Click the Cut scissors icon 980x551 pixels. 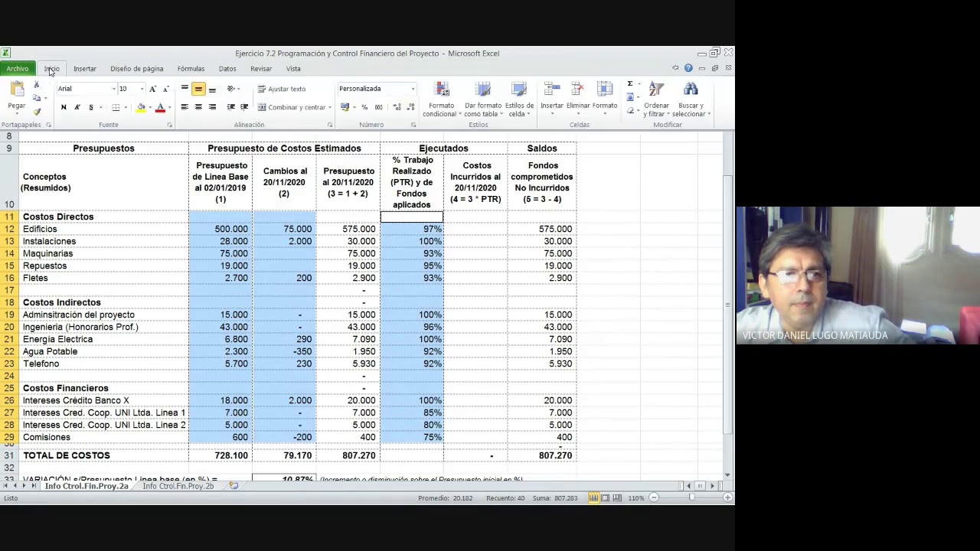pyautogui.click(x=36, y=86)
